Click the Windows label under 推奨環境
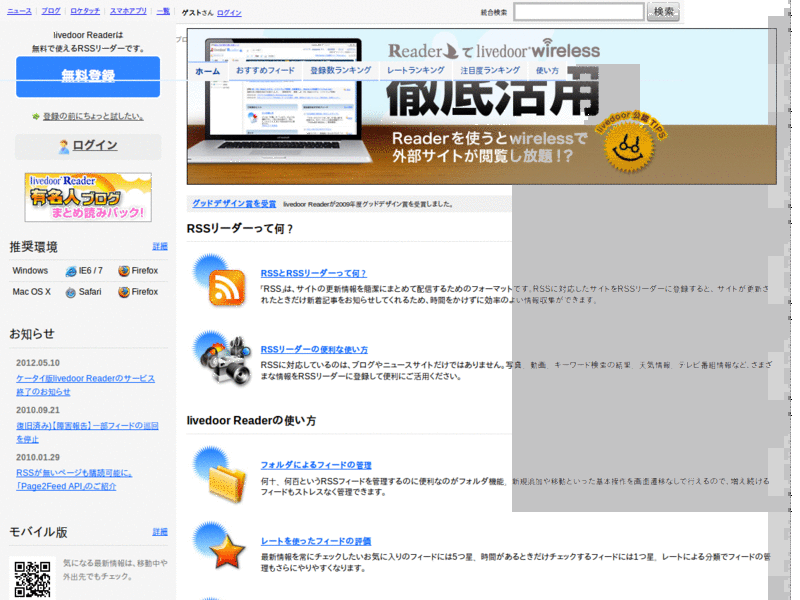The width and height of the screenshot is (800, 600). coord(30,270)
